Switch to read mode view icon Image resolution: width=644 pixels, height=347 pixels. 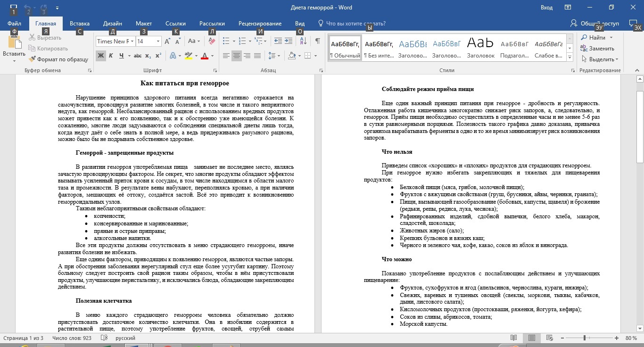point(514,338)
